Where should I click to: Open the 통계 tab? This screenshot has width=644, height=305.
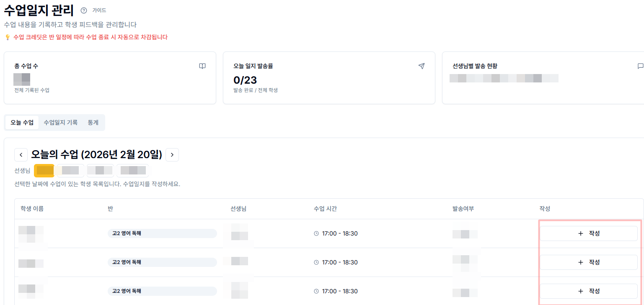click(93, 122)
